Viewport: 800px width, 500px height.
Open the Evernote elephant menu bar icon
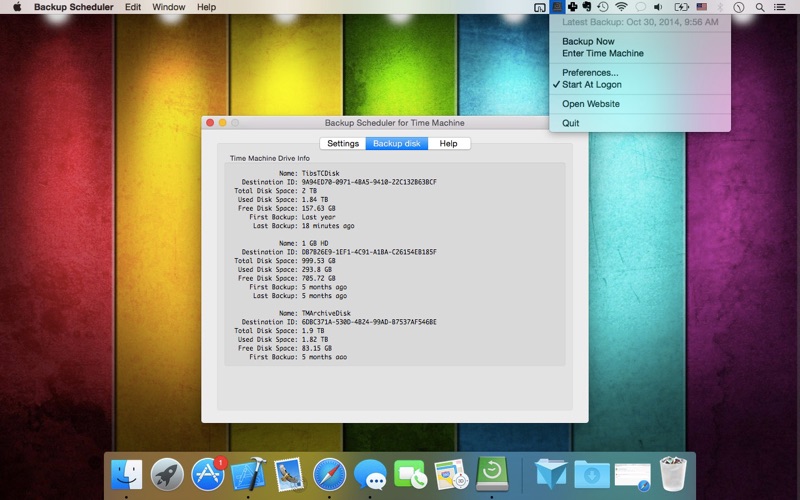(587, 7)
